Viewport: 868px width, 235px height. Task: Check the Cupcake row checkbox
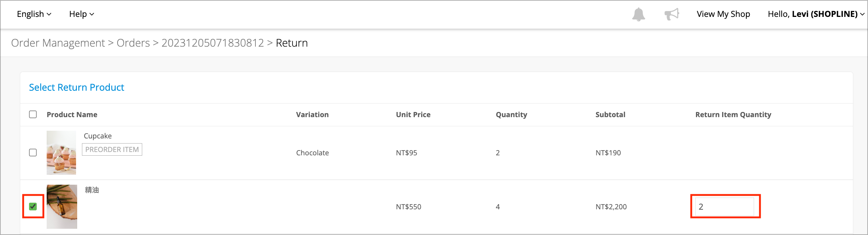point(33,152)
